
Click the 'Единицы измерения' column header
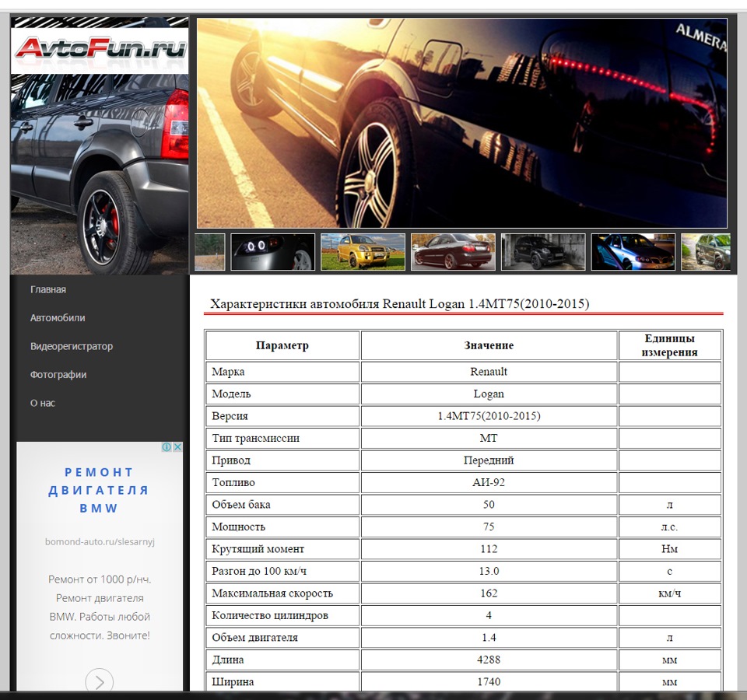(669, 345)
